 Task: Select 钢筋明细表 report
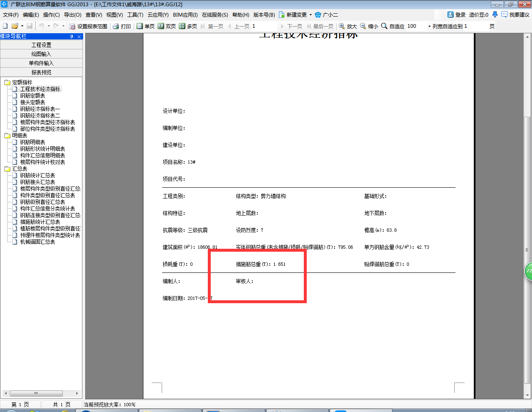tap(32, 142)
